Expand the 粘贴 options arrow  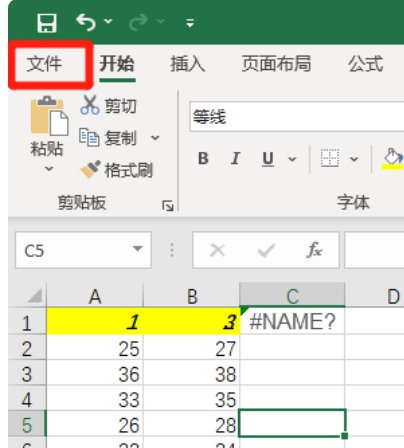(x=49, y=168)
